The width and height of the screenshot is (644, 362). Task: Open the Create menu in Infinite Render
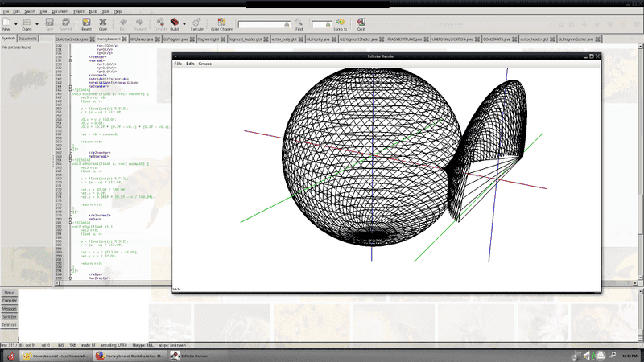click(205, 63)
